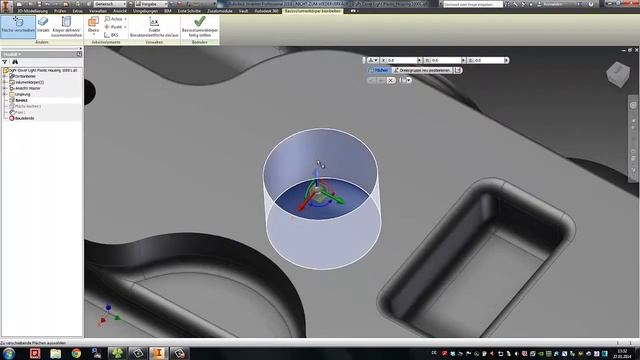Create work point with Punkt
The height and width of the screenshot is (360, 640).
(113, 27)
